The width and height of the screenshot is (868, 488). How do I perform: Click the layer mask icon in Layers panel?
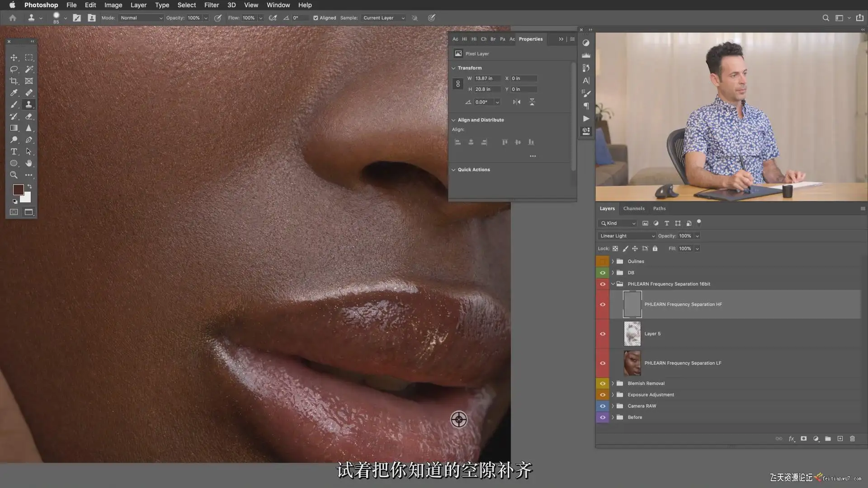tap(803, 439)
